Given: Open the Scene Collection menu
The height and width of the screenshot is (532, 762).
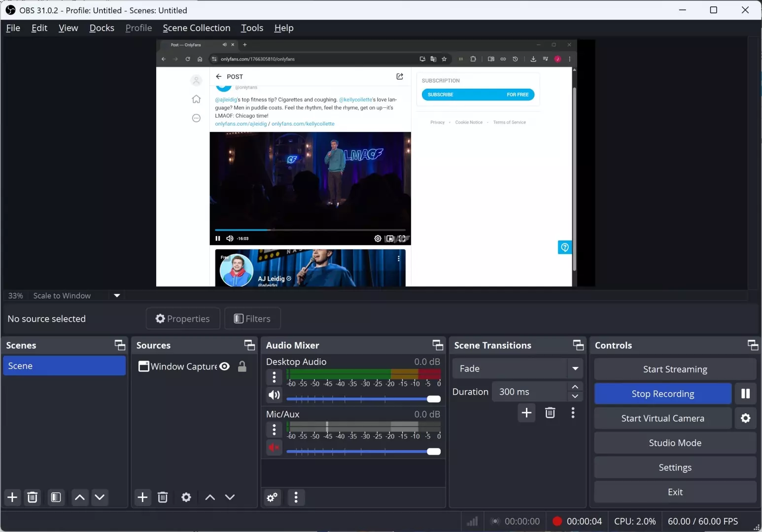Looking at the screenshot, I should pyautogui.click(x=197, y=28).
